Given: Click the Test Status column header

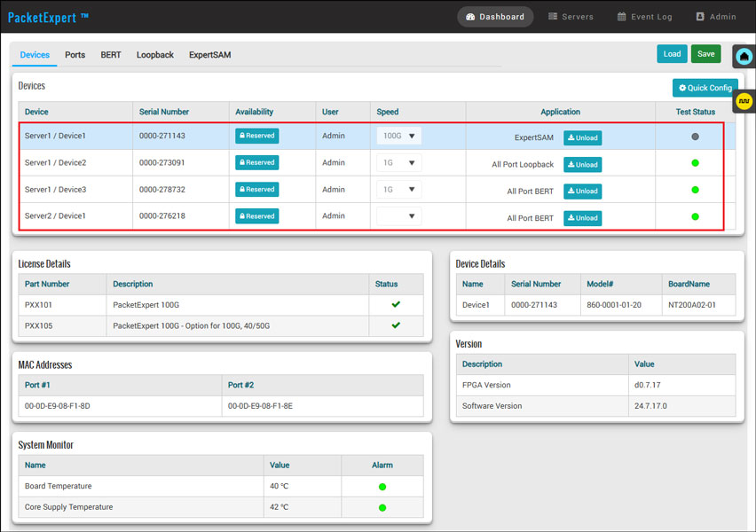Looking at the screenshot, I should 696,112.
